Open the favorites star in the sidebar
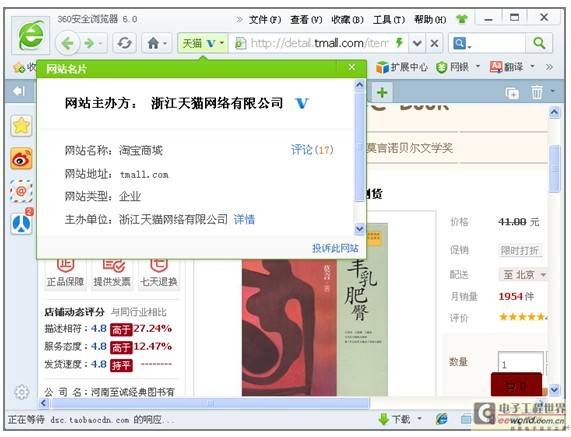This screenshot has width=571, height=437. [21, 126]
